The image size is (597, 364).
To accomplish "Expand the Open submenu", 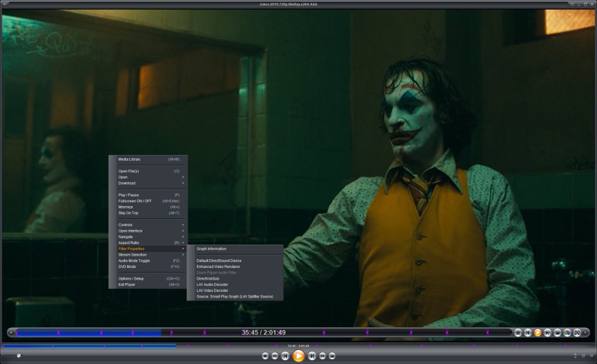I will pyautogui.click(x=149, y=177).
